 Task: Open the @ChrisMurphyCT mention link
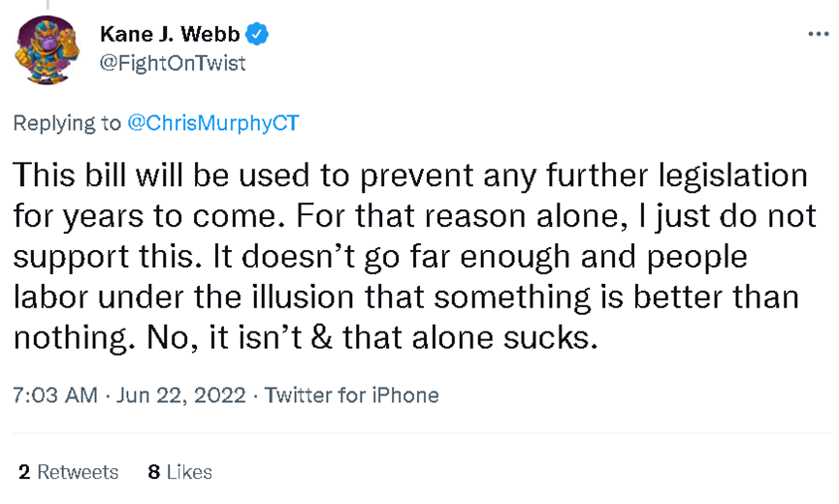point(213,123)
